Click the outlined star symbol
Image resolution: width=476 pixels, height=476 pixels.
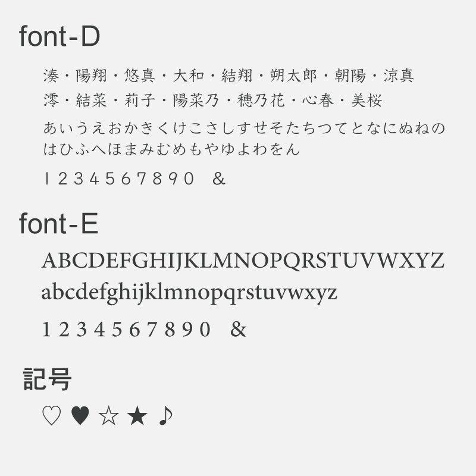(108, 415)
